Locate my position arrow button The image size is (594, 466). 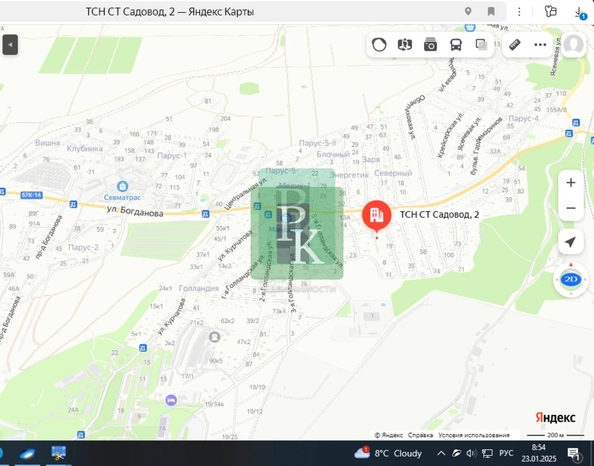(571, 242)
